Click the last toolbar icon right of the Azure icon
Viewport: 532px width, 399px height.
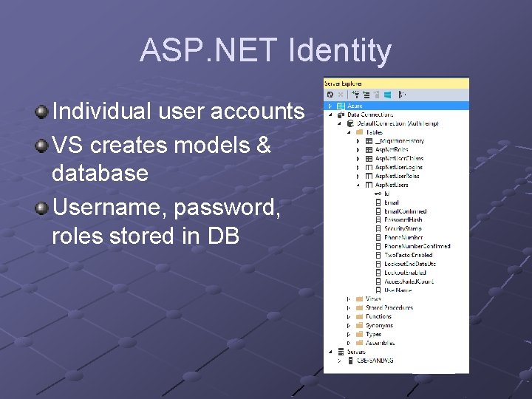pyautogui.click(x=402, y=95)
